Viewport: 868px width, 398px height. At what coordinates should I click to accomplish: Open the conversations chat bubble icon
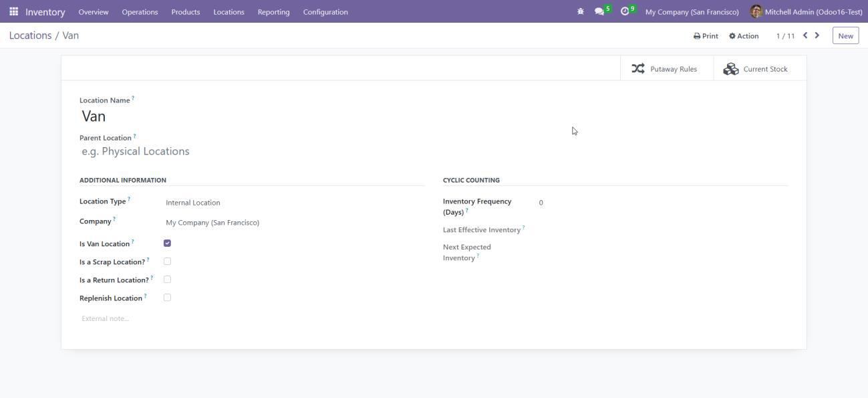point(599,12)
